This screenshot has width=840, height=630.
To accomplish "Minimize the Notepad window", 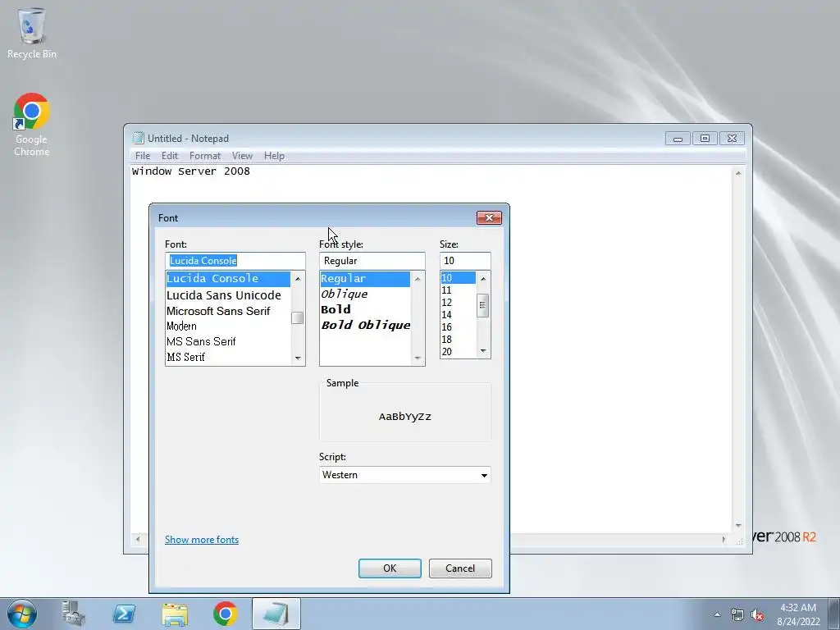I will coord(678,139).
